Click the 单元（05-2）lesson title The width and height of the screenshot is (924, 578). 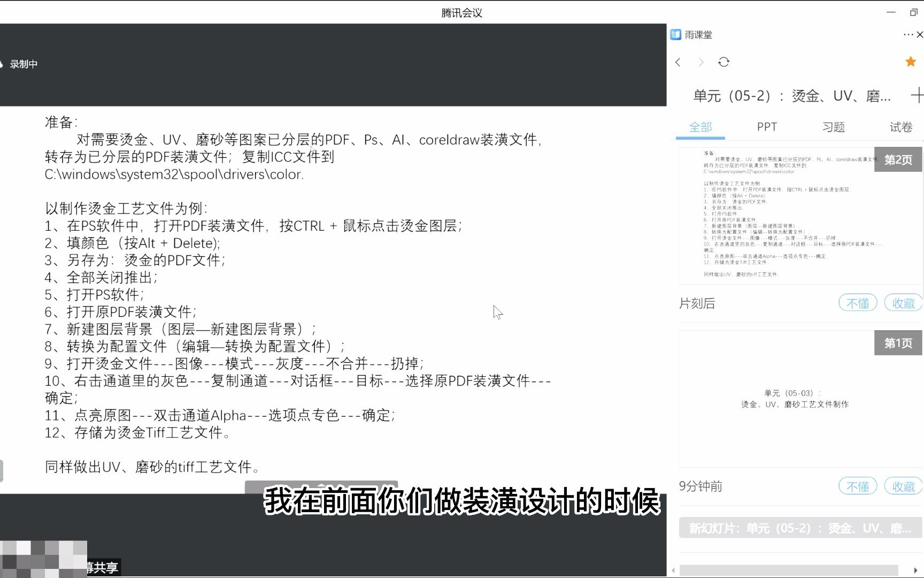click(792, 96)
